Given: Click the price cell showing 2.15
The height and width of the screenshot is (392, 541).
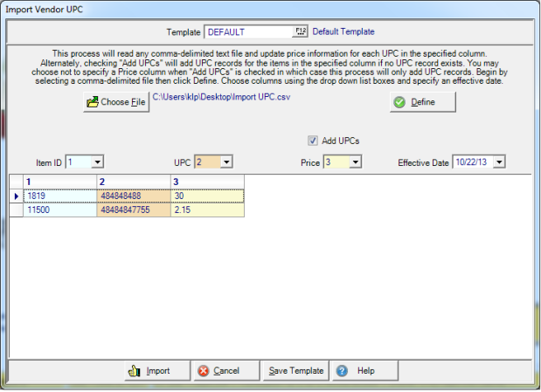Looking at the screenshot, I should click(207, 210).
